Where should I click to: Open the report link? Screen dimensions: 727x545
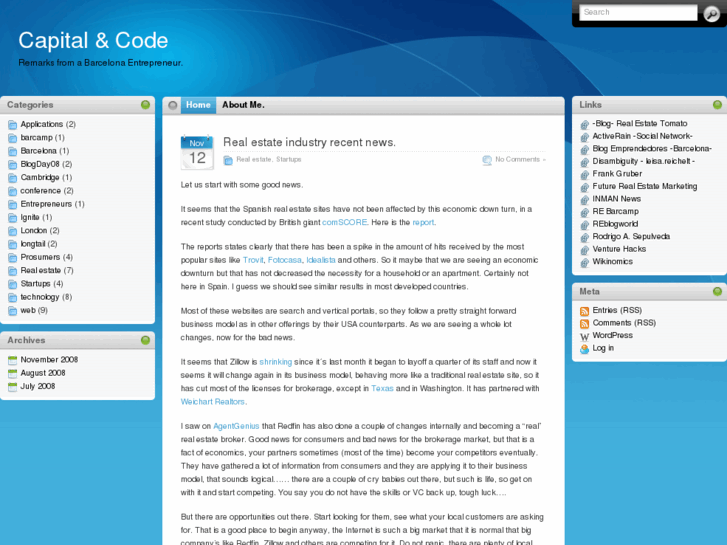click(x=423, y=223)
